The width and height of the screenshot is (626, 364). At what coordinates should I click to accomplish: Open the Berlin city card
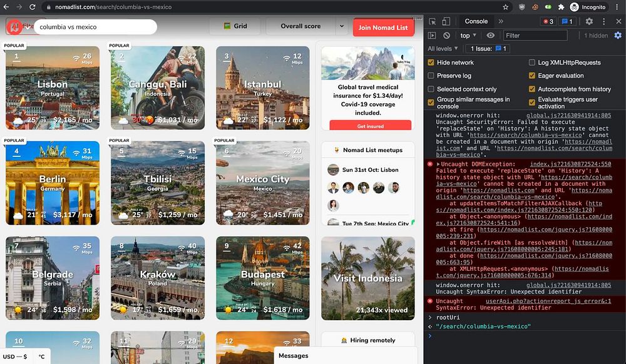coord(53,183)
